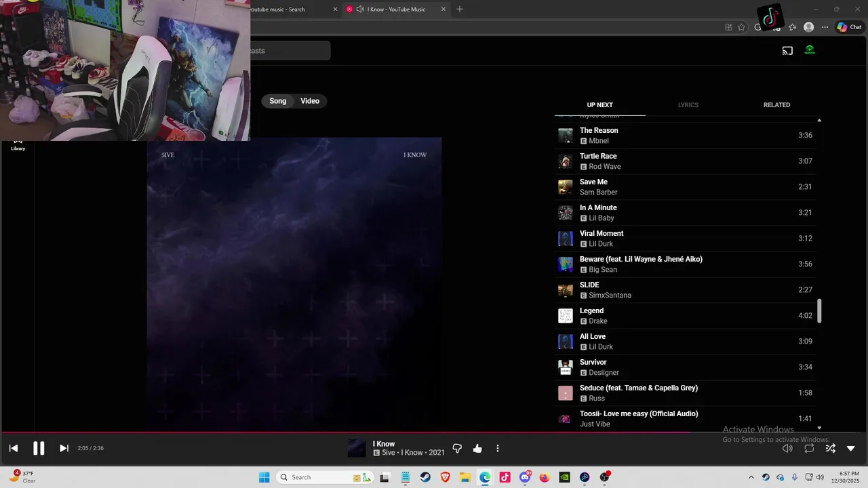Viewport: 868px width, 488px height.
Task: Click the search field in YouTube Music header
Action: [290, 51]
